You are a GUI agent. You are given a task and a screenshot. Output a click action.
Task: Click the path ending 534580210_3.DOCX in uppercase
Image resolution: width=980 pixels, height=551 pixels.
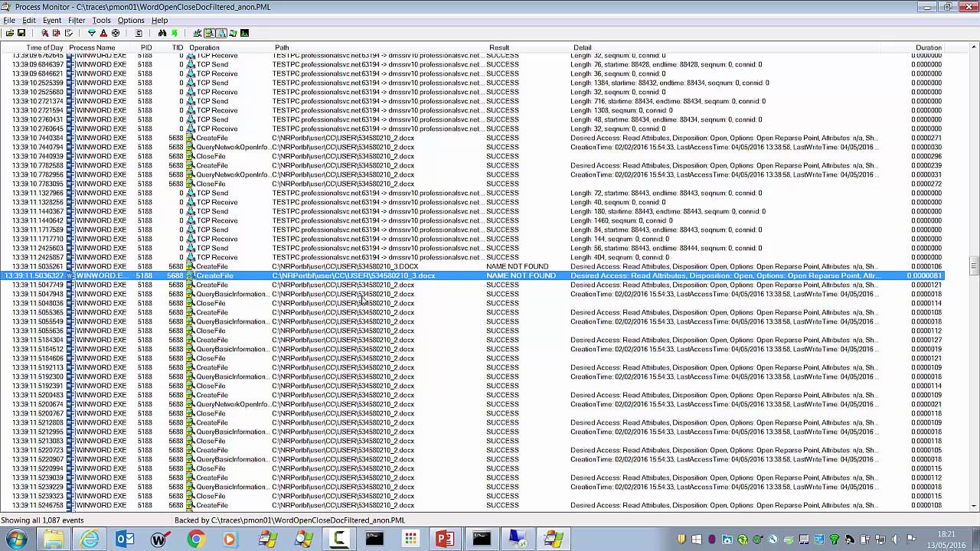tap(345, 266)
